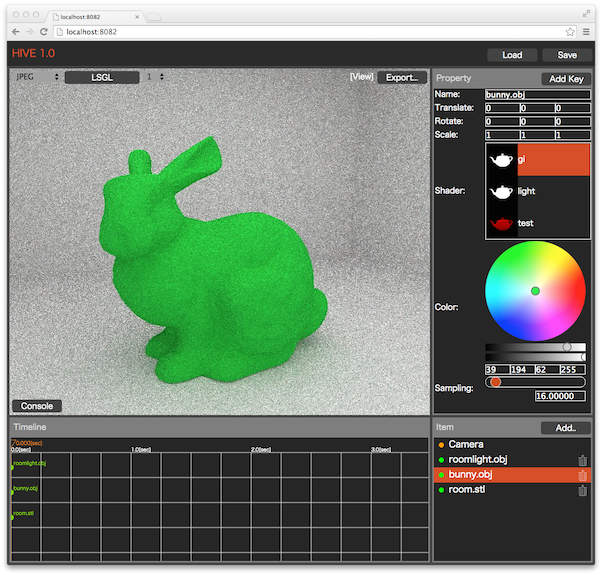
Task: Click the Translate Y input field
Action: (538, 108)
